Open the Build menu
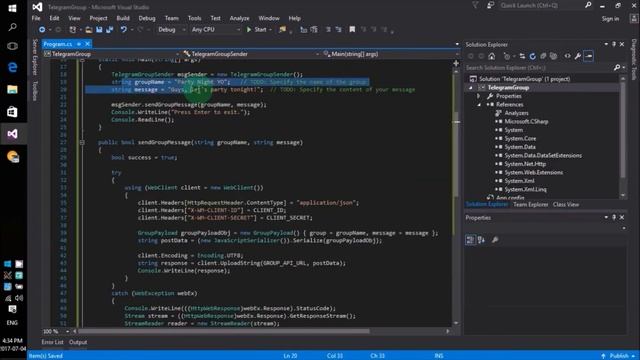The height and width of the screenshot is (360, 640). 123,18
